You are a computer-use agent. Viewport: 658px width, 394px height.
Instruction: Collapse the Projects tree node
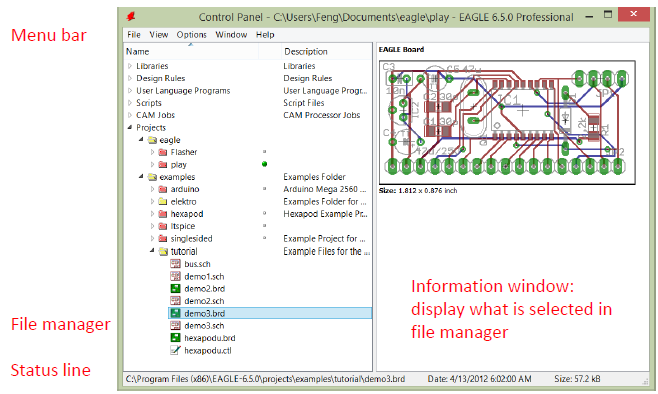coord(130,127)
